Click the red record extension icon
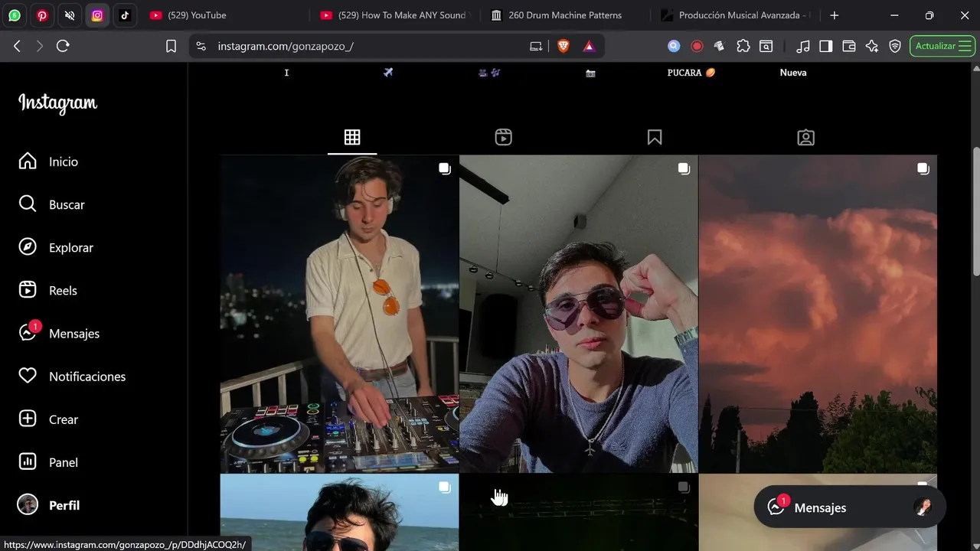Viewport: 980px width, 551px height. (697, 46)
